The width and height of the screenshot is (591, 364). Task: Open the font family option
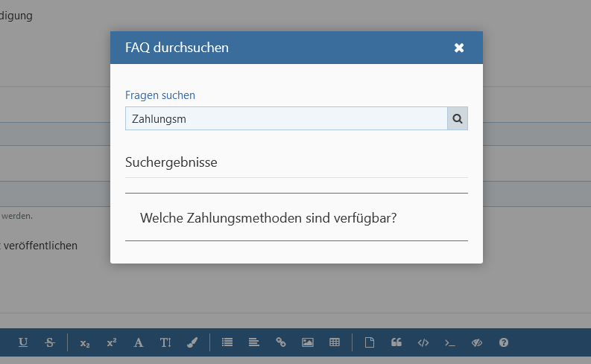tap(139, 342)
